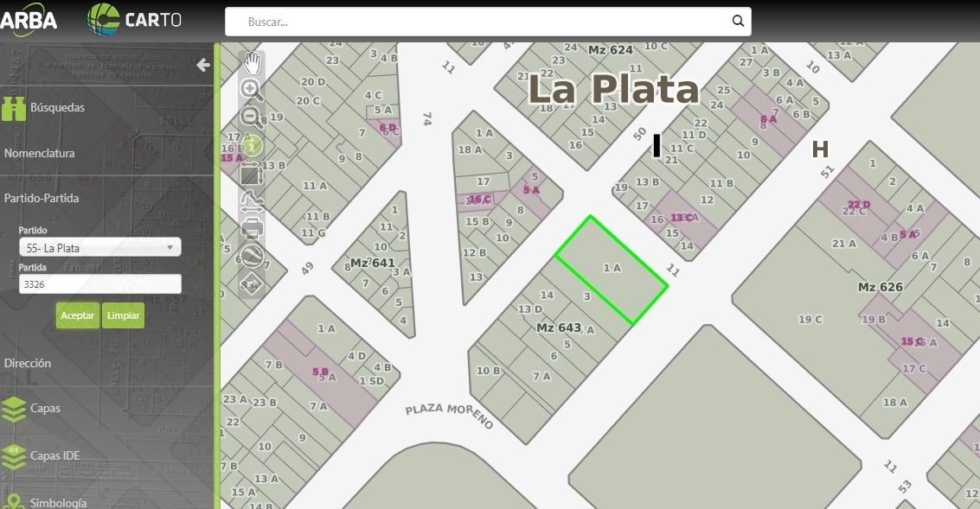Click the search magnifier icon

click(738, 22)
